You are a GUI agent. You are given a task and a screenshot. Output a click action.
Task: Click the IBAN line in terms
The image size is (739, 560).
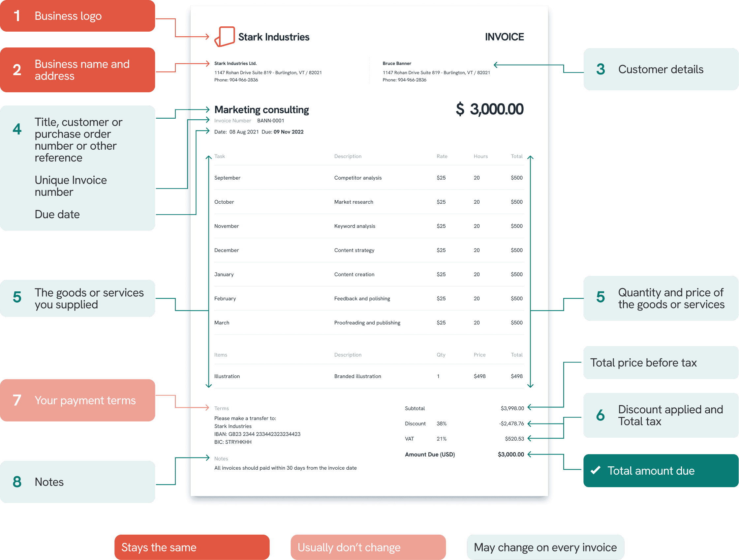(x=257, y=434)
